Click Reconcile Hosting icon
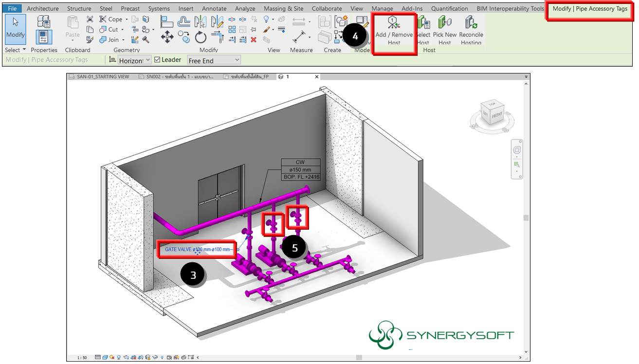639x364 pixels. coord(471,30)
